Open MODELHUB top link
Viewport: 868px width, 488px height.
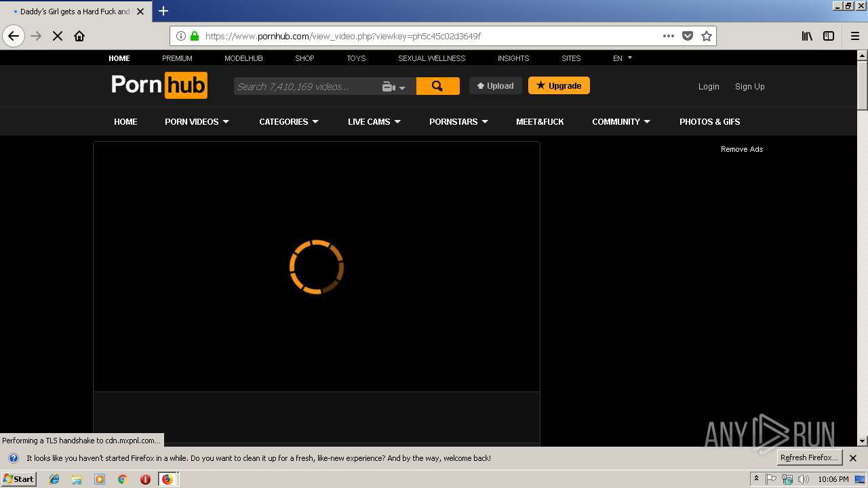(x=243, y=58)
